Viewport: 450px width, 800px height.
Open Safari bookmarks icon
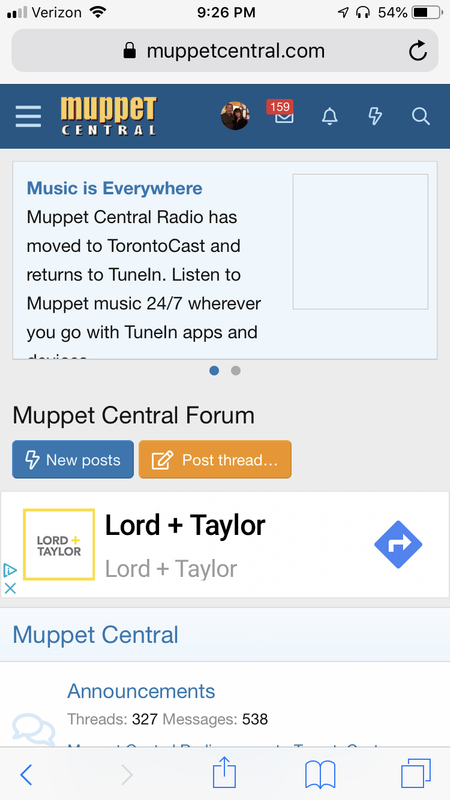coord(320,775)
